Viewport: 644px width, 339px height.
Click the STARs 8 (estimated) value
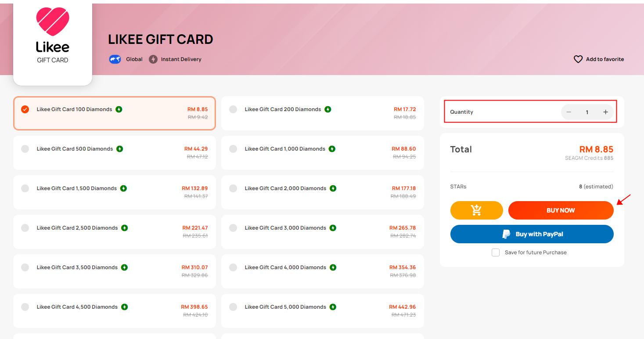click(x=596, y=187)
